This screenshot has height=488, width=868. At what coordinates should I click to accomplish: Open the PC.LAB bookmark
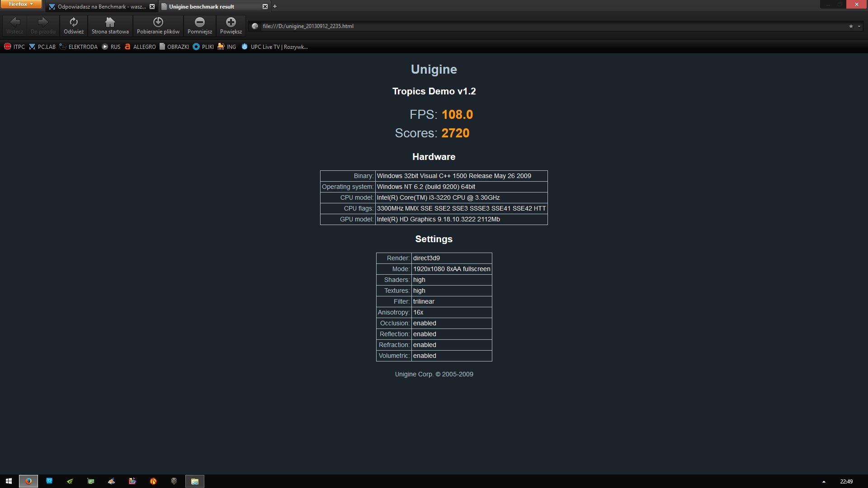pyautogui.click(x=42, y=47)
